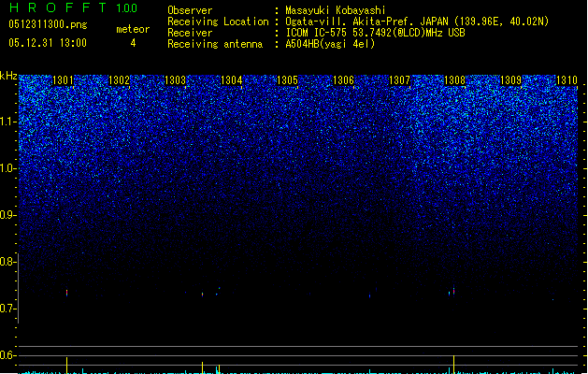This screenshot has height=374, width=588.
Task: Click the 0.9 kHz axis label
Action: [x=7, y=214]
